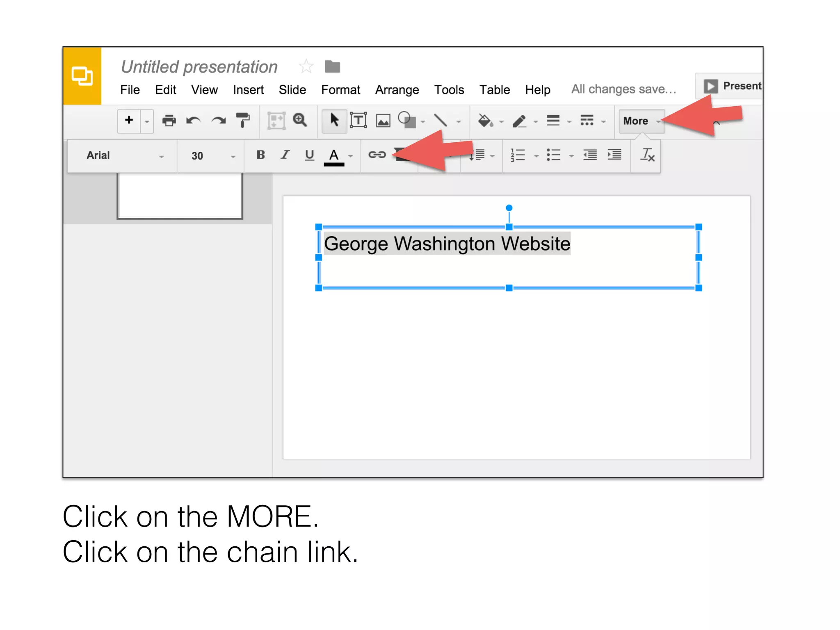Open the numbered list dropdown arrow
Screen dimensions: 840x630
[536, 156]
